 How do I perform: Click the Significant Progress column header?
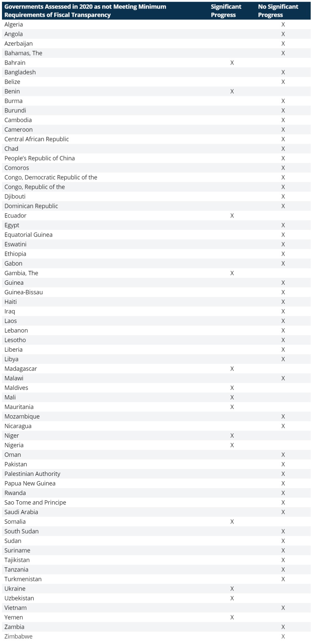(x=226, y=11)
